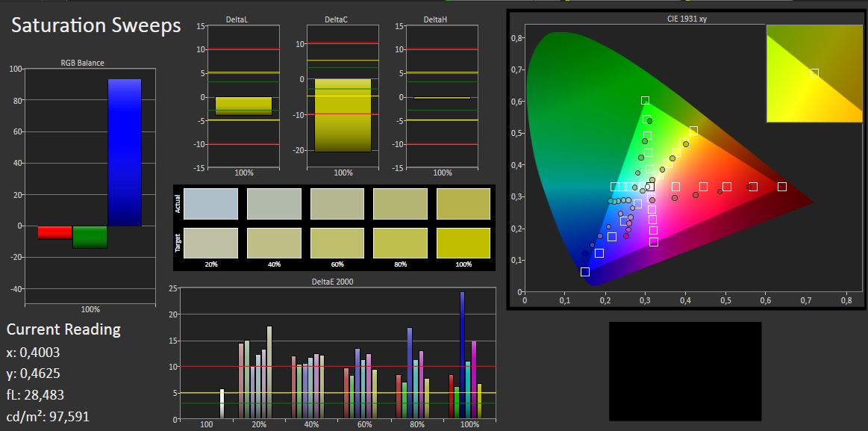The image size is (868, 431).
Task: Click tallest blue bar in DeltaE 2000 chart
Action: (x=462, y=355)
